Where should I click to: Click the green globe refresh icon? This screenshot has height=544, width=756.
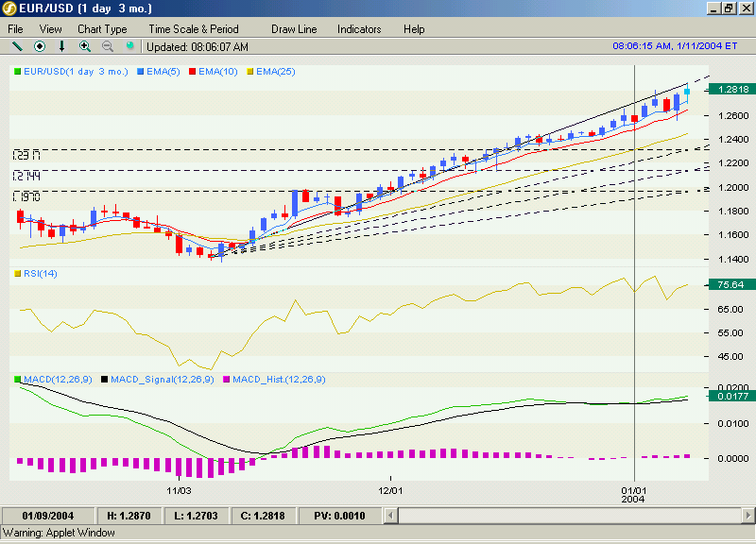[x=129, y=45]
